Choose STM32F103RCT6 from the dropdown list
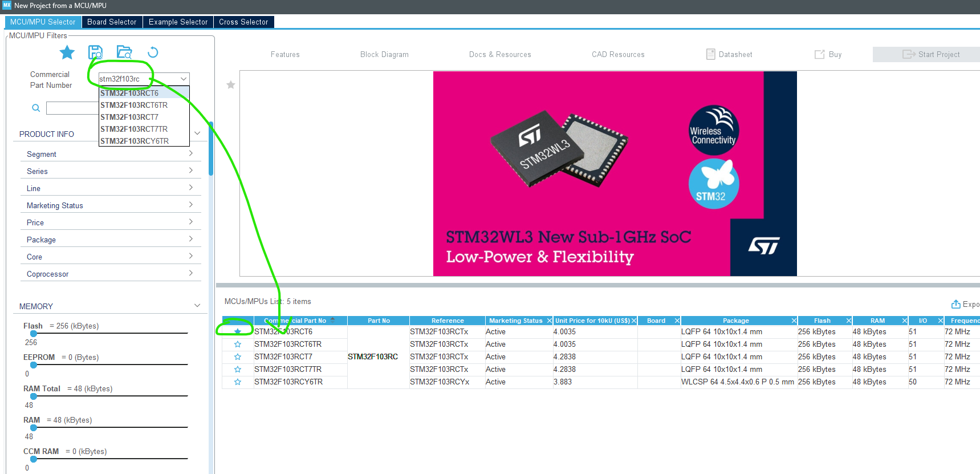Viewport: 980px width, 474px height. pos(144,93)
